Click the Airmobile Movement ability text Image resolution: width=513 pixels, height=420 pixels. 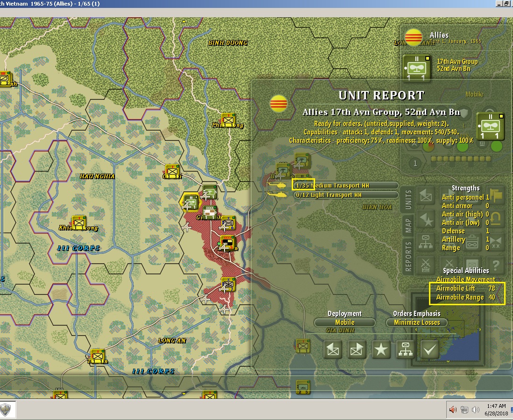[465, 280]
